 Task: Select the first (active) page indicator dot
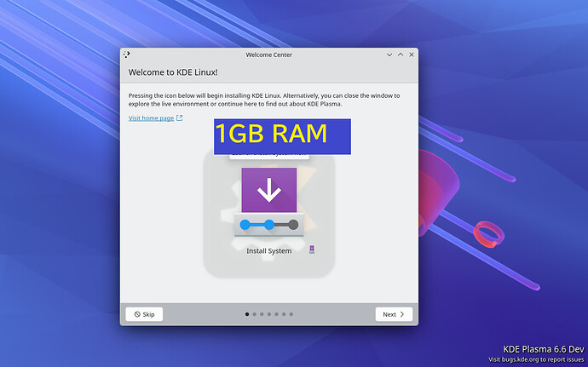[x=247, y=314]
